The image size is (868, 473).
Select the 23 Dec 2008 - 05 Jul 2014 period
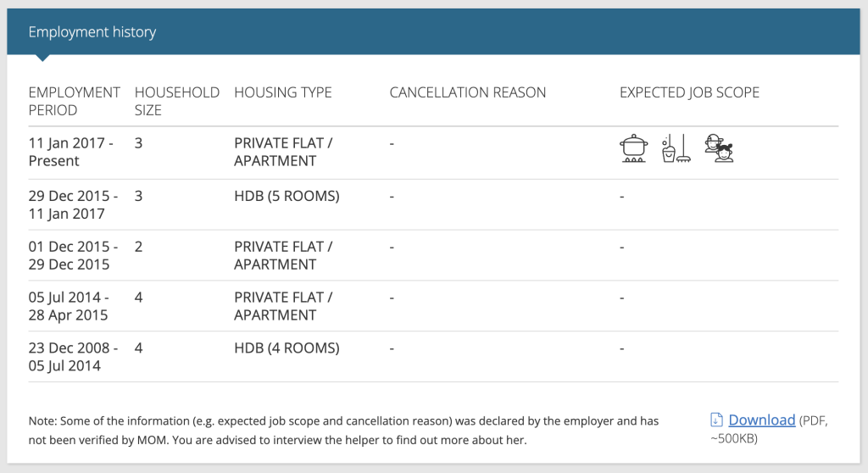[73, 357]
